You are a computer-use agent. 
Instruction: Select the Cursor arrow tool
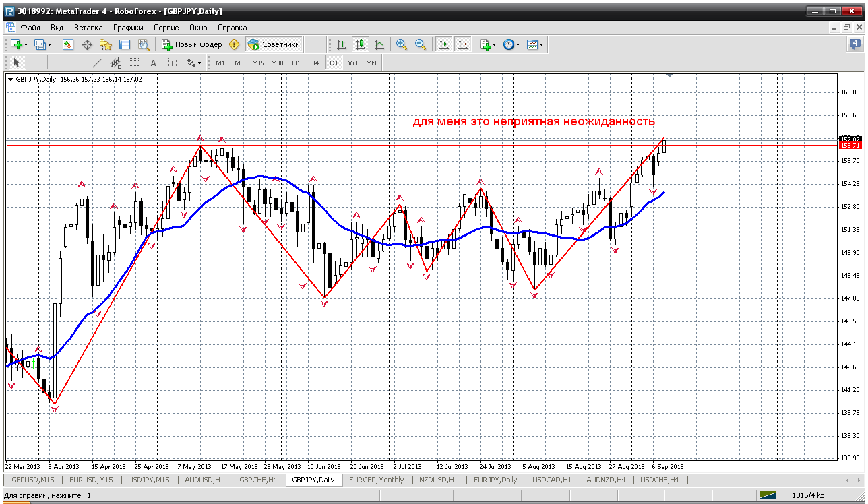point(17,63)
